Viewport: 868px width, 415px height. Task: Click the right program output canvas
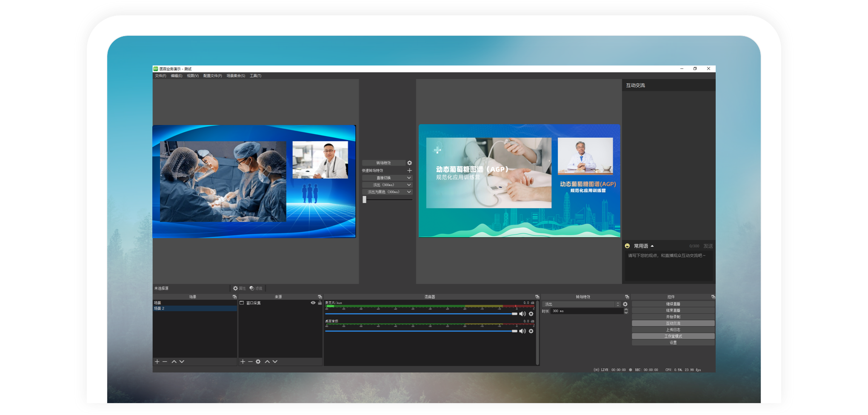(x=519, y=181)
